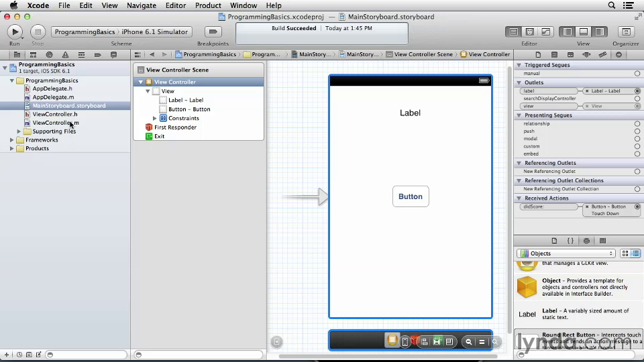Viewport: 644px width, 362px height.
Task: Switch to the Assistant editor
Action: [x=530, y=32]
